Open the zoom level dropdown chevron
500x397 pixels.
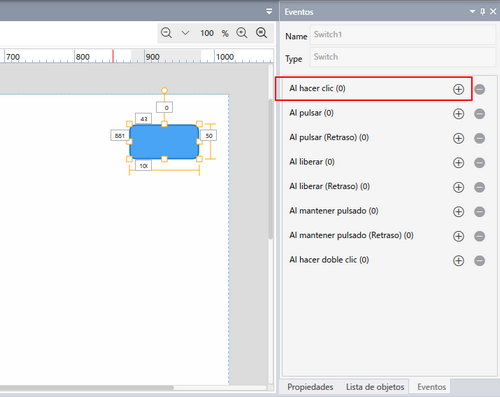[185, 33]
